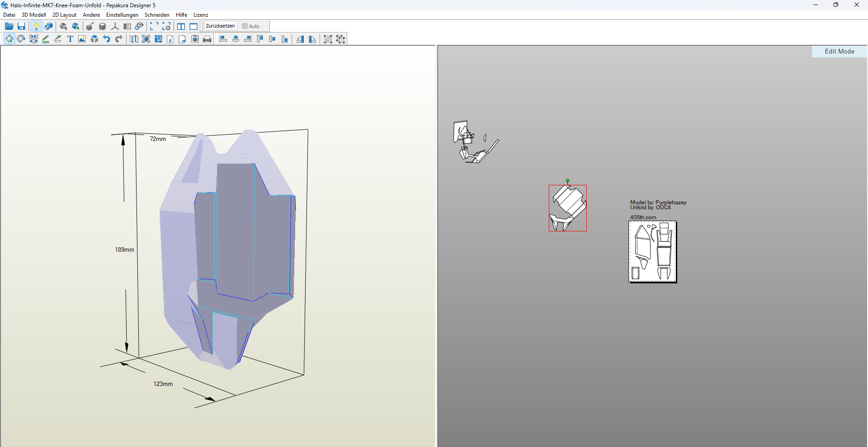Rotate selected parts clockwise
868x447 pixels.
[312, 39]
